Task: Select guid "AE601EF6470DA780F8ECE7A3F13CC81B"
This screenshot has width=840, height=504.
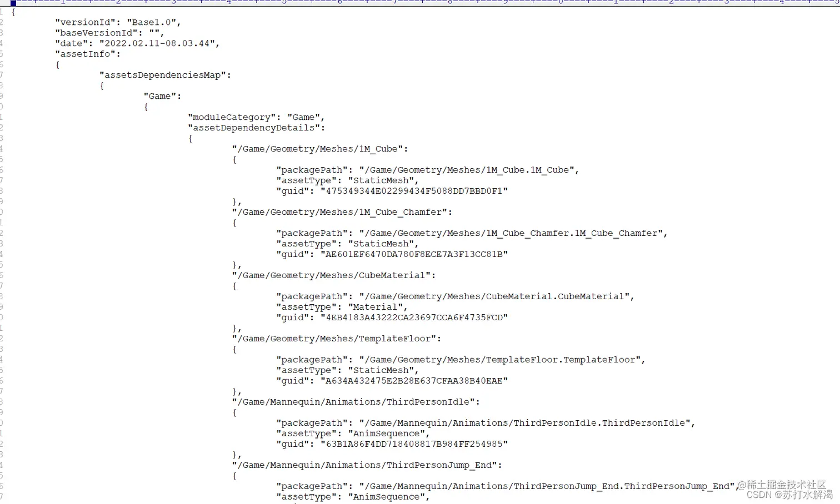Action: (414, 255)
